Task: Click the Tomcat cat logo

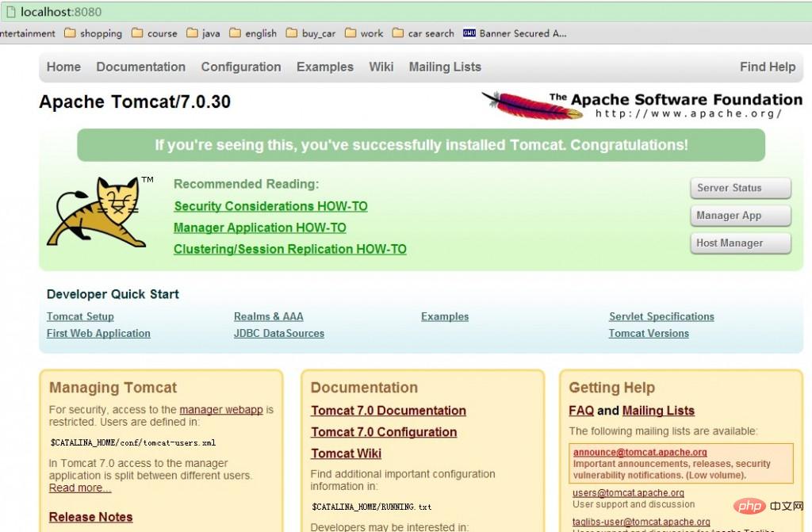Action: (96, 212)
